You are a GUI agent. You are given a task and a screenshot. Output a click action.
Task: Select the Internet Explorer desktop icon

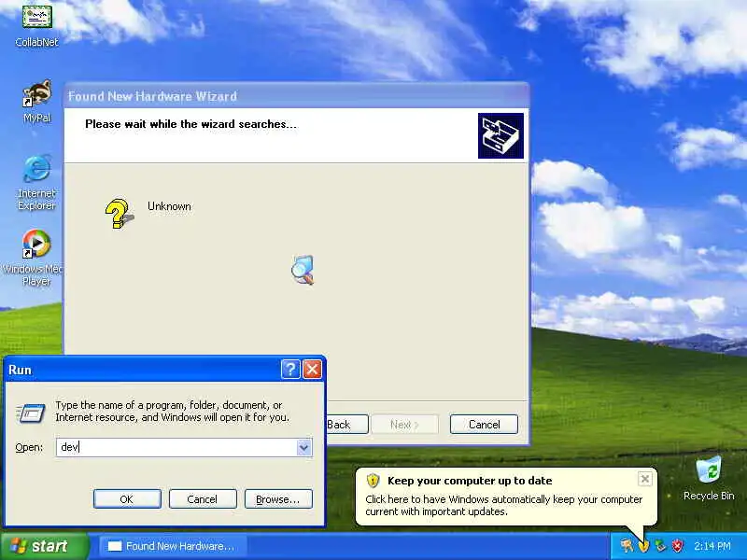click(x=36, y=182)
